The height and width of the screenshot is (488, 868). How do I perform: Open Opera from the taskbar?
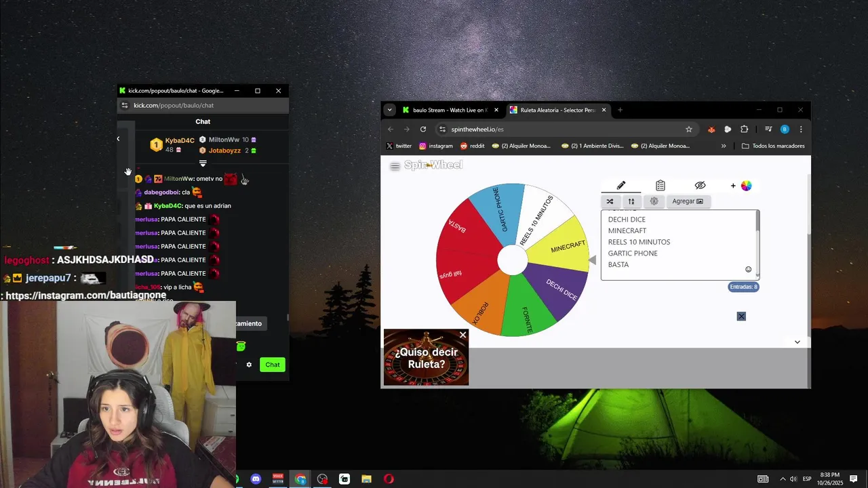pos(389,479)
